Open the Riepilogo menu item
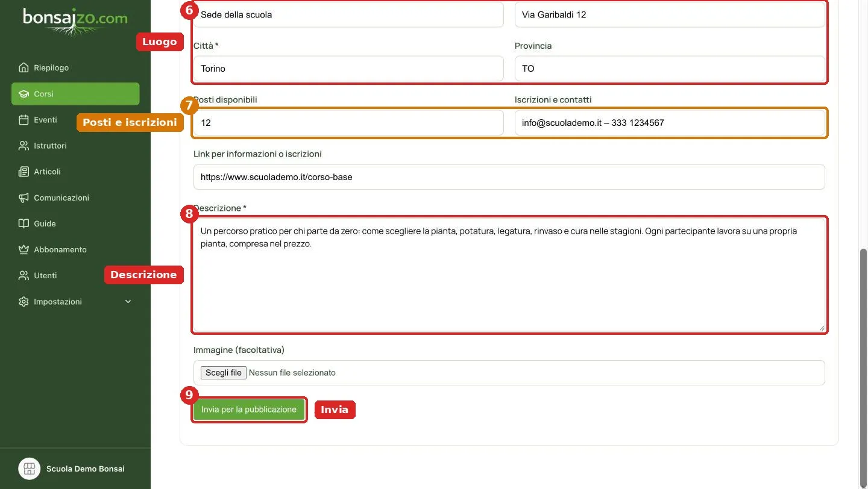The height and width of the screenshot is (489, 868). pyautogui.click(x=75, y=67)
